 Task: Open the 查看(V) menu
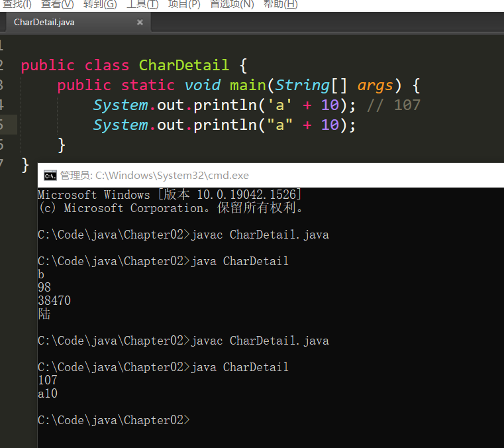point(57,5)
